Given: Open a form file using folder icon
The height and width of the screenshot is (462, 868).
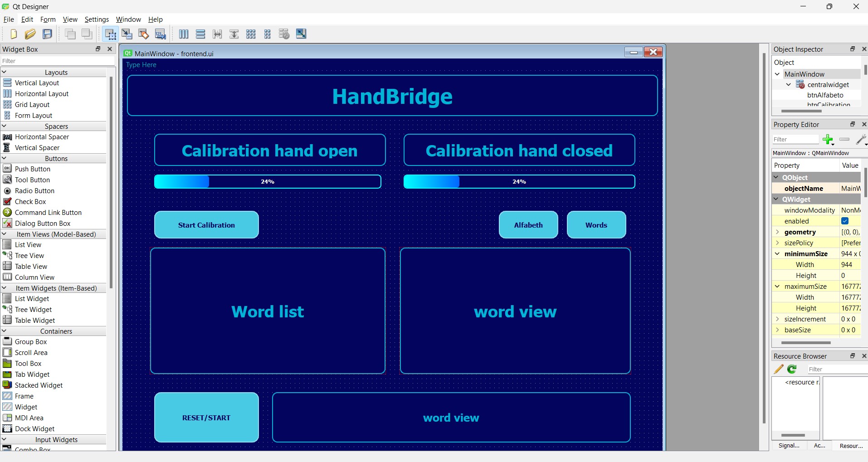Looking at the screenshot, I should (30, 34).
